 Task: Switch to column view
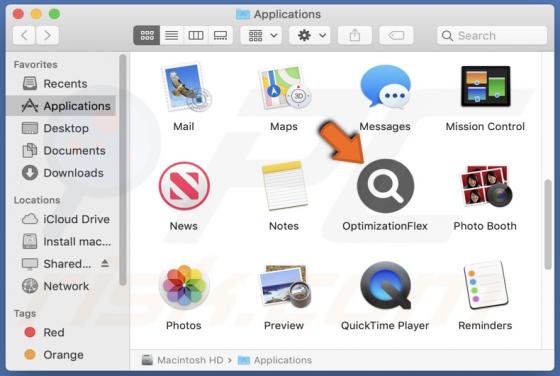click(196, 35)
